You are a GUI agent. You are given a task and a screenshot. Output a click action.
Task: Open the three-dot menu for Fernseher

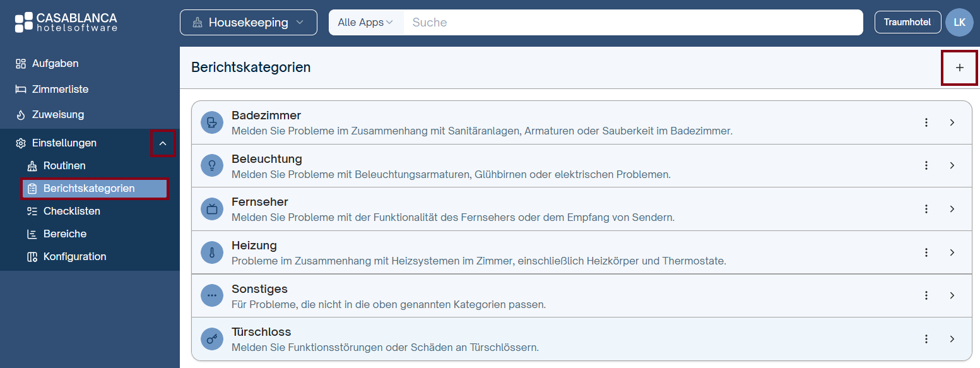pyautogui.click(x=926, y=209)
